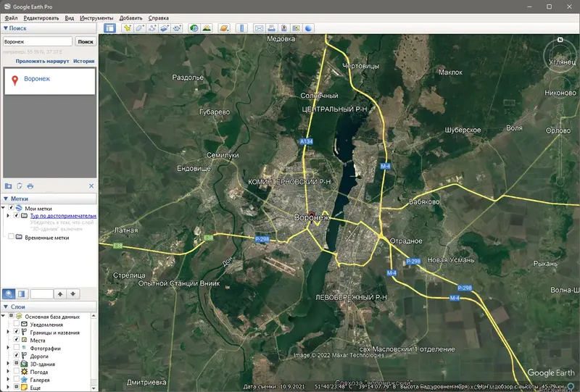Screen dimensions: 580x392
Task: Click the Print icon in the top toolbar
Action: [x=271, y=28]
